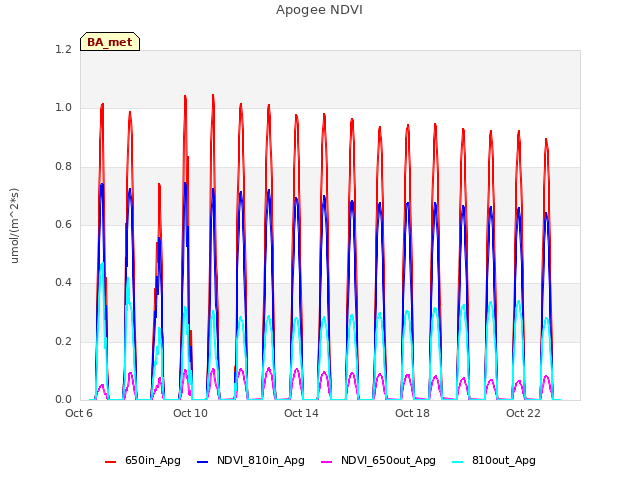The width and height of the screenshot is (640, 480).
Task: Click the BA_met annotation label
Action: 110,42
